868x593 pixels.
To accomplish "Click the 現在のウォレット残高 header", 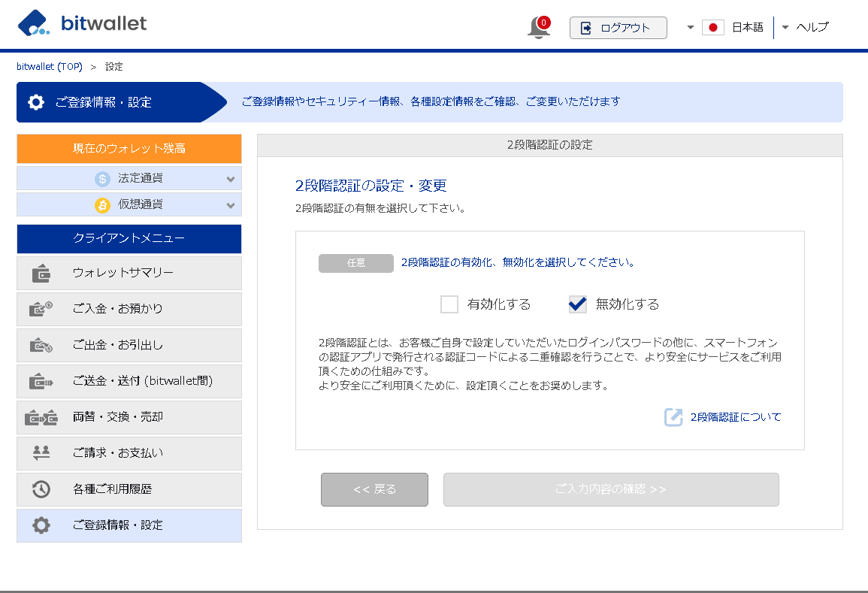I will pos(129,148).
